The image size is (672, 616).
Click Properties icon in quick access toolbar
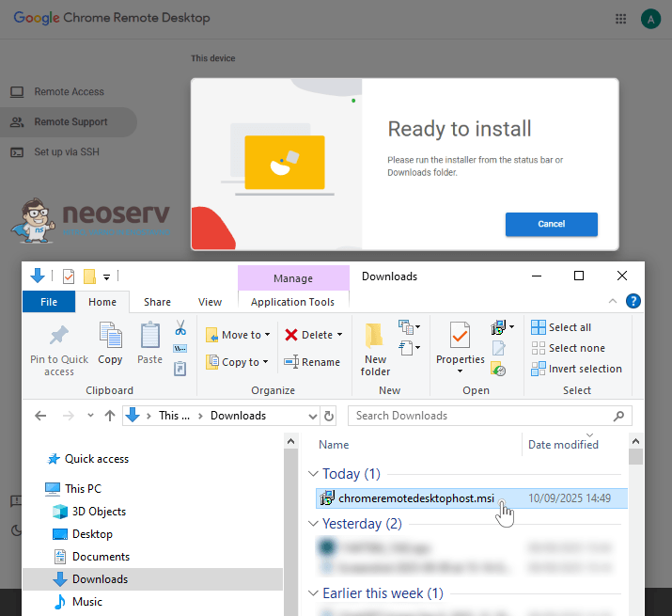tap(69, 276)
